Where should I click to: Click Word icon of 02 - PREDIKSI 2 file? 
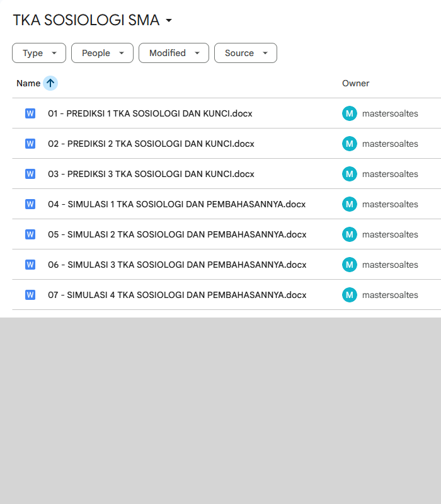(30, 144)
